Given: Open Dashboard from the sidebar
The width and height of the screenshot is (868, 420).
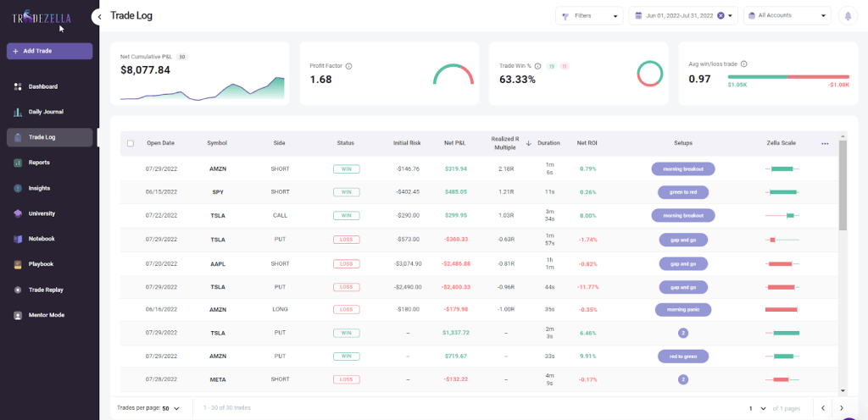Looking at the screenshot, I should (x=42, y=86).
